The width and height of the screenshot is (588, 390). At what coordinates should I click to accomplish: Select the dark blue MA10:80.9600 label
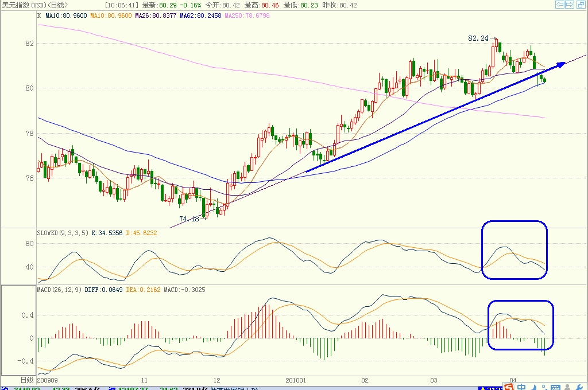pos(66,15)
